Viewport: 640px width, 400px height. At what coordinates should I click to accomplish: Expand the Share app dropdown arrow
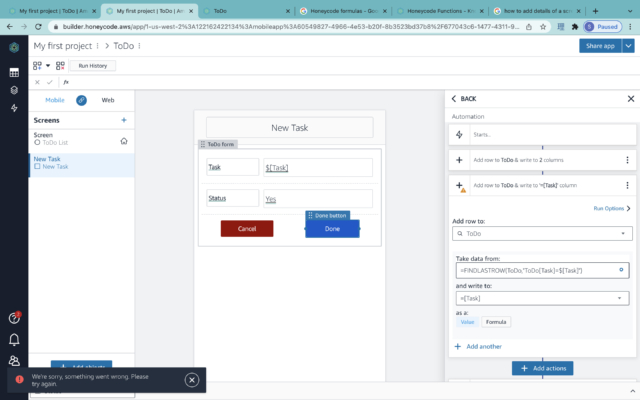628,46
